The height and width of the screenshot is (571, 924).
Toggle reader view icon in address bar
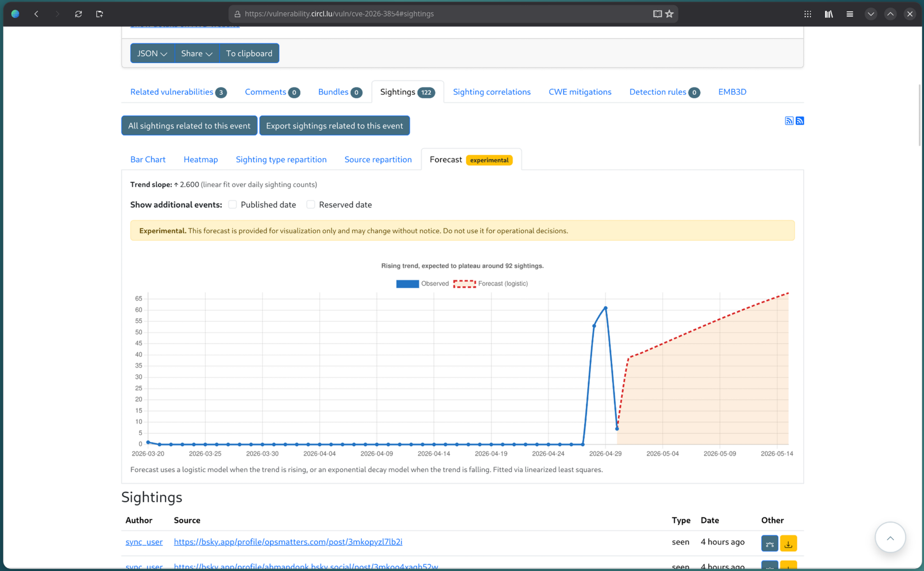(x=658, y=14)
